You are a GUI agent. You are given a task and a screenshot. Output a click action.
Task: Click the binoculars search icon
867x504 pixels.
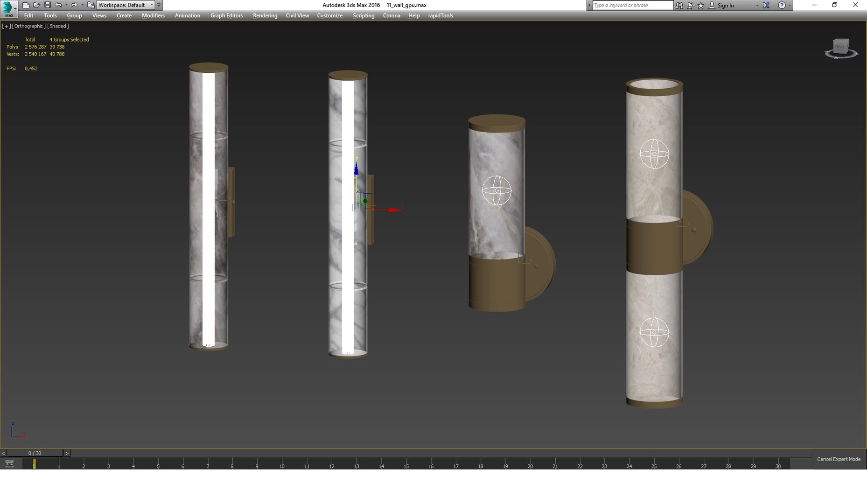pyautogui.click(x=679, y=5)
